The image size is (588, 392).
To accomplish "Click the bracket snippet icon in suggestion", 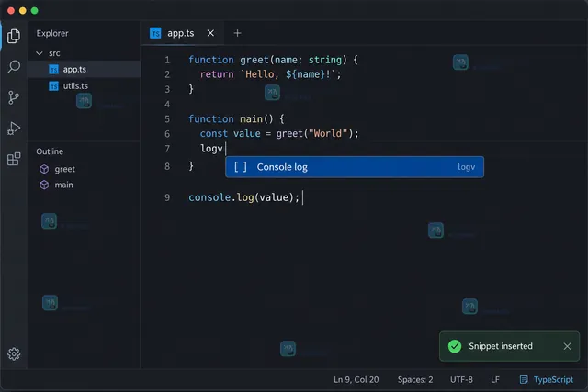I will click(241, 167).
